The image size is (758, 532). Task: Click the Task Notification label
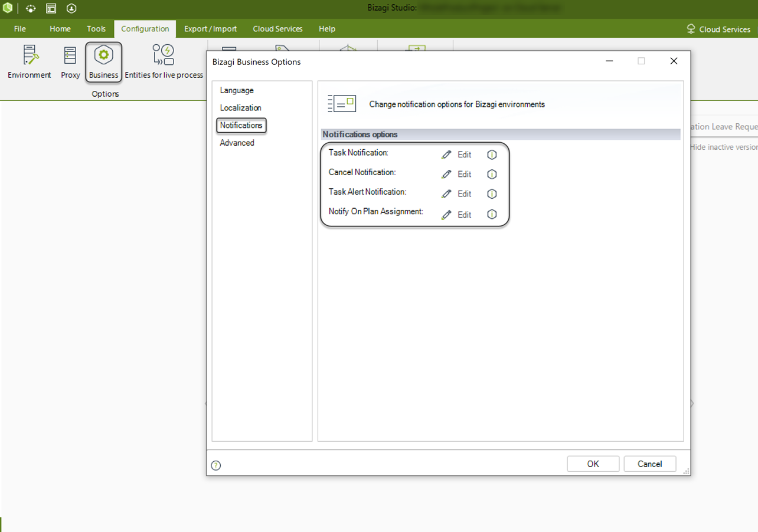click(358, 153)
